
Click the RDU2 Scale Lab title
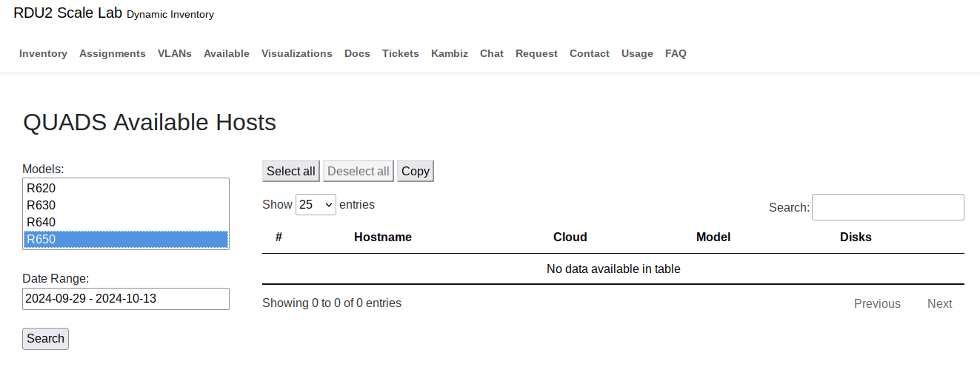[x=67, y=13]
